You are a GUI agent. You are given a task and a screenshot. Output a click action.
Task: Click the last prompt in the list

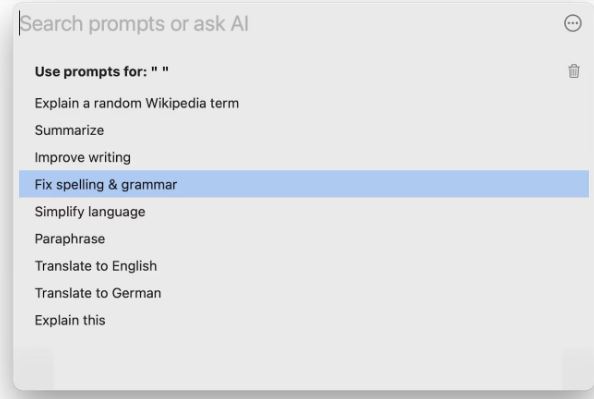coord(304,320)
